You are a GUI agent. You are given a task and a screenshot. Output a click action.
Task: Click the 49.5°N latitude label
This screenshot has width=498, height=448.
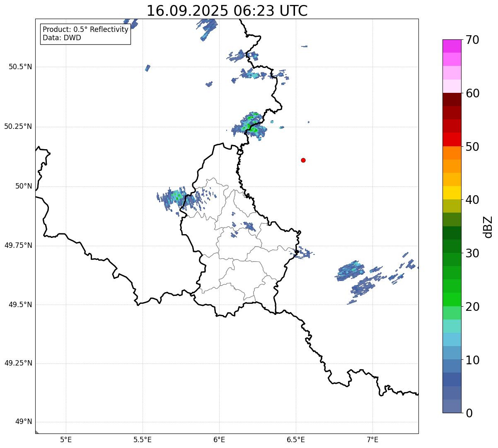pyautogui.click(x=20, y=305)
